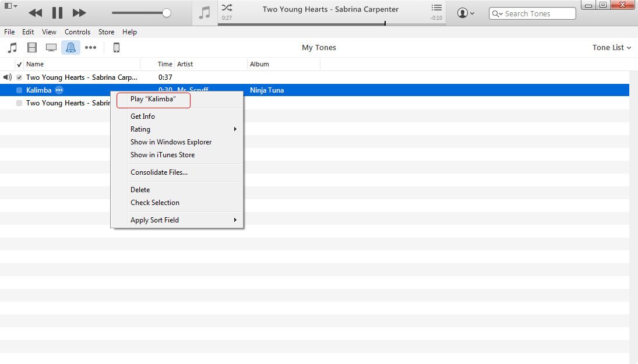638x364 pixels.
Task: Click the remaining time -0:10 display
Action: (x=436, y=18)
